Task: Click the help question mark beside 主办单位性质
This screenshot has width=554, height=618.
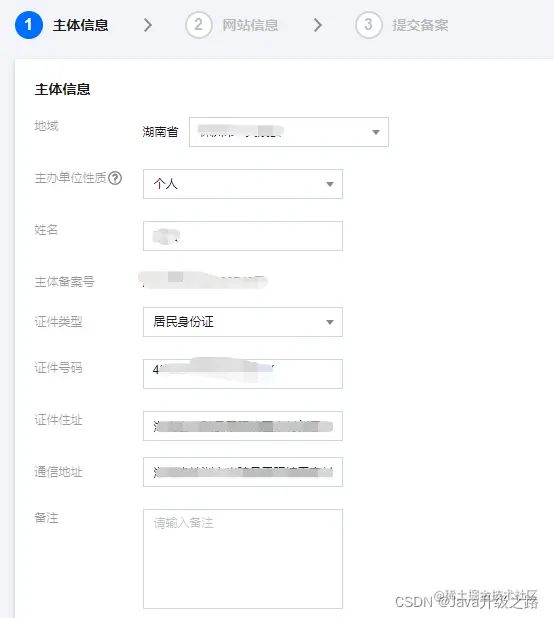Action: click(x=115, y=178)
